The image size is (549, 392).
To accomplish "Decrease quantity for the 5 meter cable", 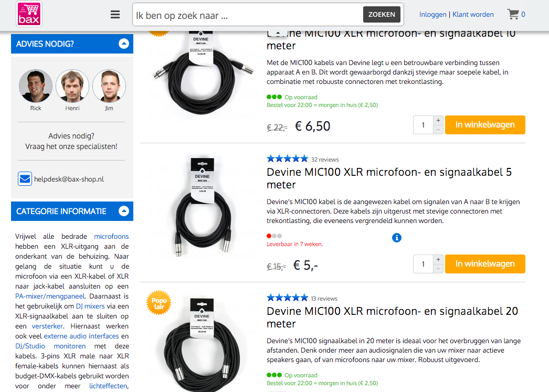I will click(x=438, y=269).
